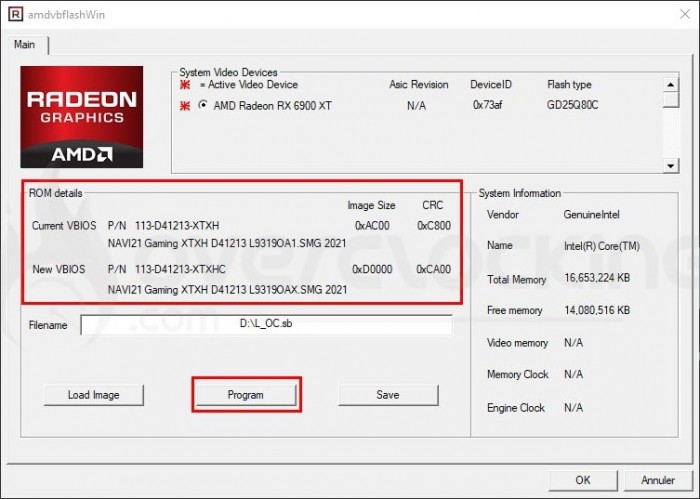
Task: Click the Vendor value GenuineIntel
Action: [x=592, y=215]
